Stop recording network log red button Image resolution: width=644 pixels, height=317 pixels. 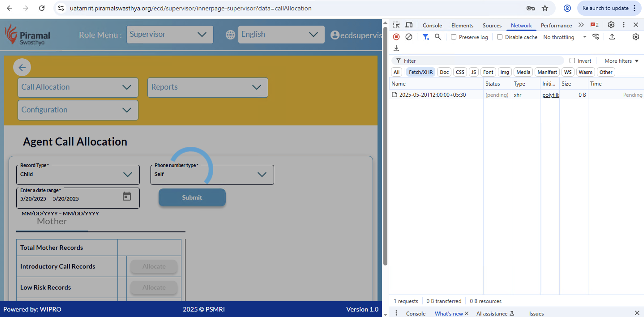tap(396, 37)
